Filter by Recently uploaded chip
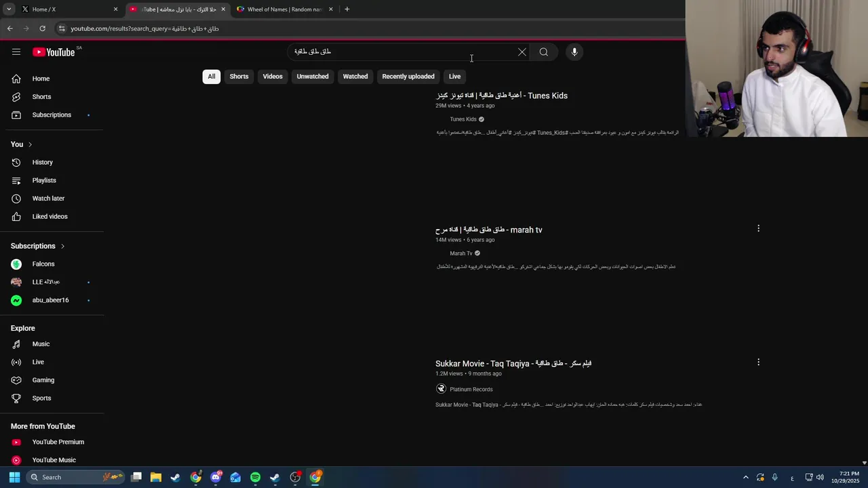This screenshot has height=488, width=868. pos(408,77)
